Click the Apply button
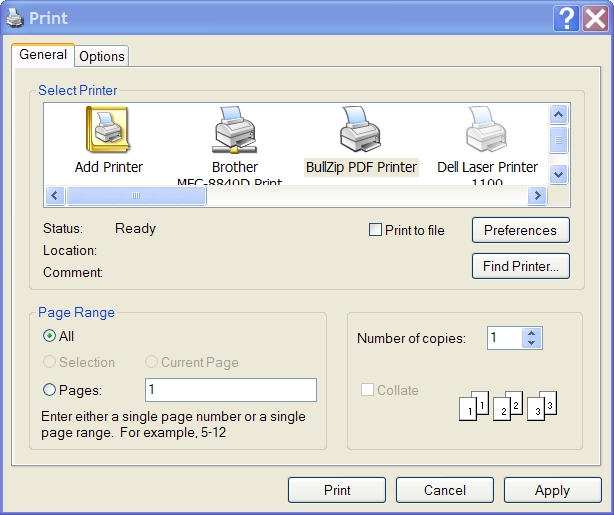 (x=553, y=490)
